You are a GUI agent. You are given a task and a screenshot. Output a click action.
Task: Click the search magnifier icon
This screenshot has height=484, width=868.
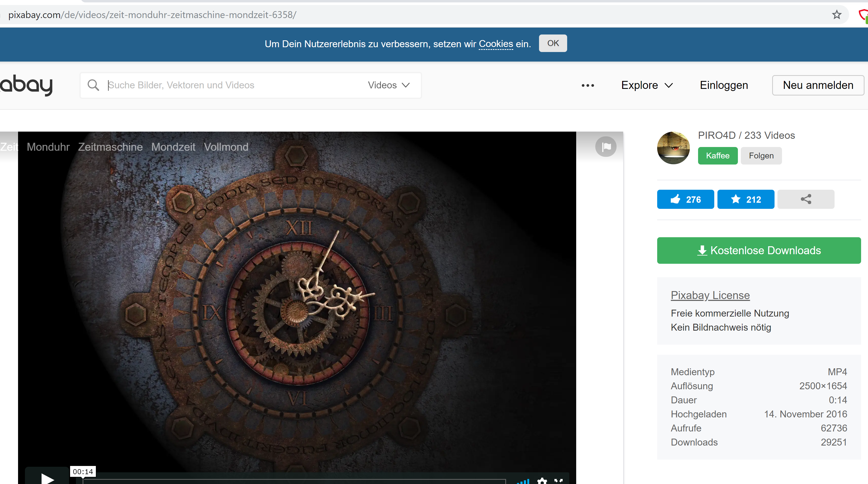coord(93,85)
